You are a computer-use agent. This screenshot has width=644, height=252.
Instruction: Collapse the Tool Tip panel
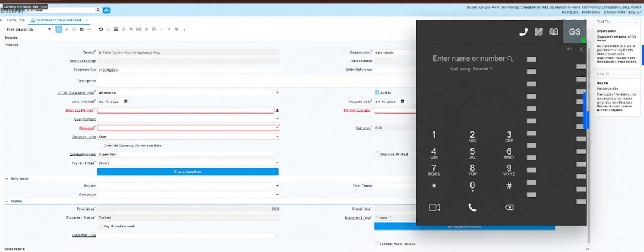click(635, 21)
